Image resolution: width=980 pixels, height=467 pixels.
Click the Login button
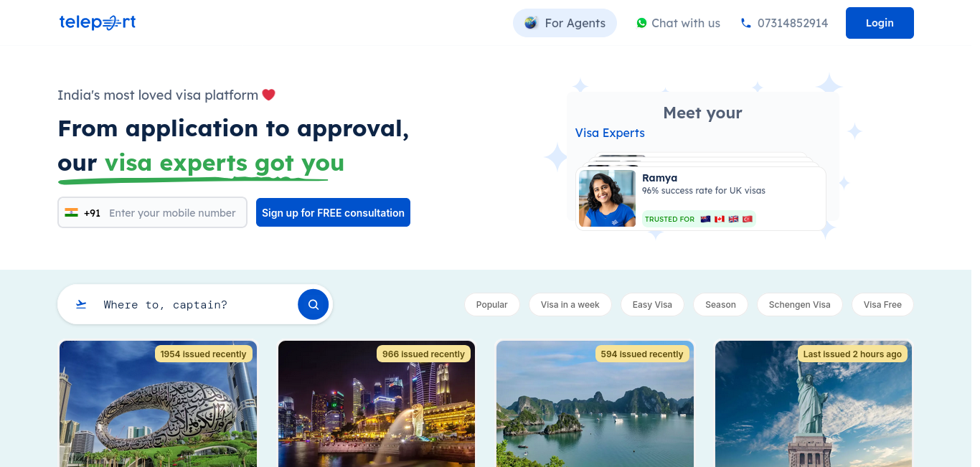pos(880,23)
